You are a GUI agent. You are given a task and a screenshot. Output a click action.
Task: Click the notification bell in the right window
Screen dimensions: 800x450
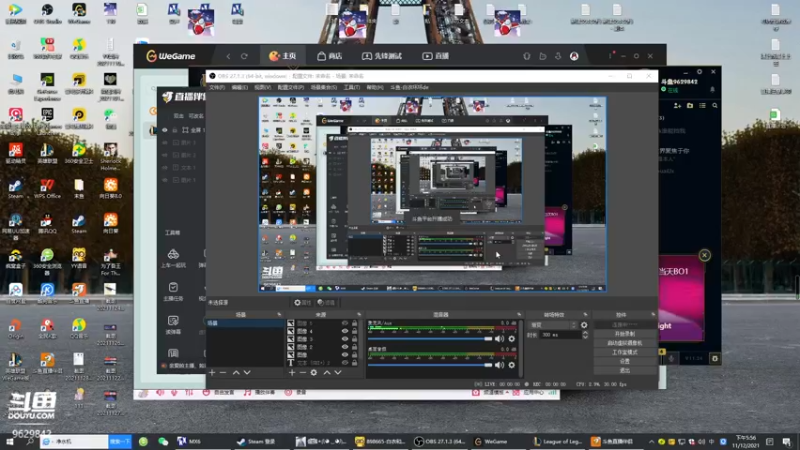click(712, 90)
